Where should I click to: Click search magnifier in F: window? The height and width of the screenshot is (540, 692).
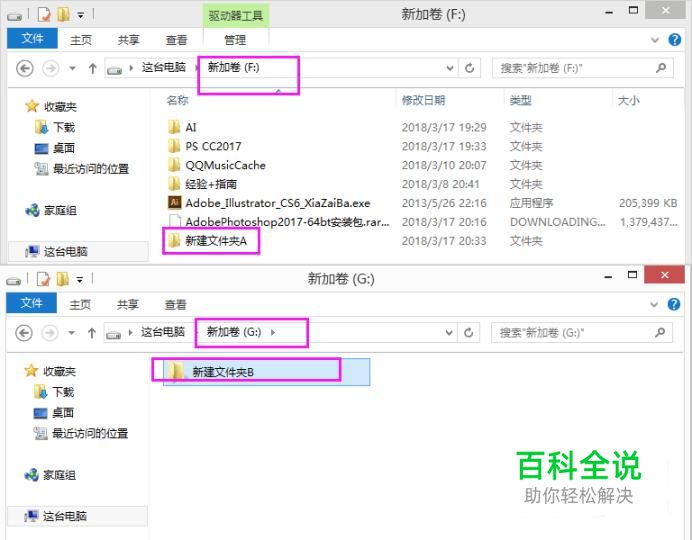[x=661, y=68]
